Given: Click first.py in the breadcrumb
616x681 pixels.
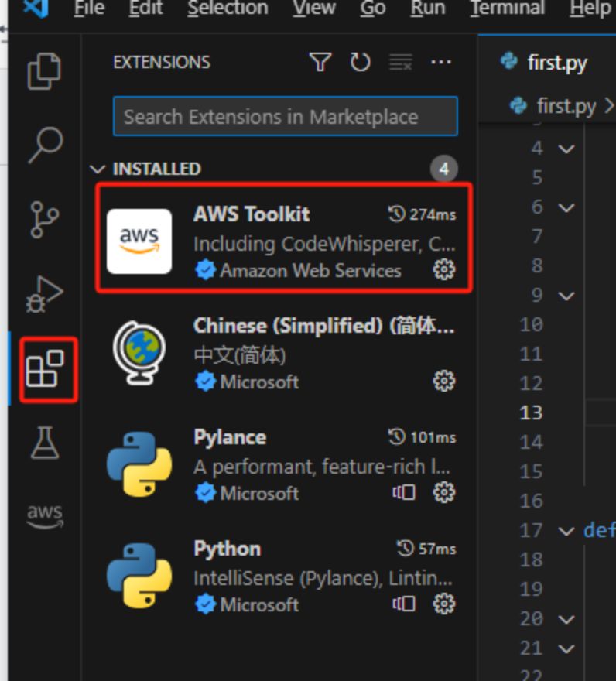Looking at the screenshot, I should pyautogui.click(x=566, y=105).
